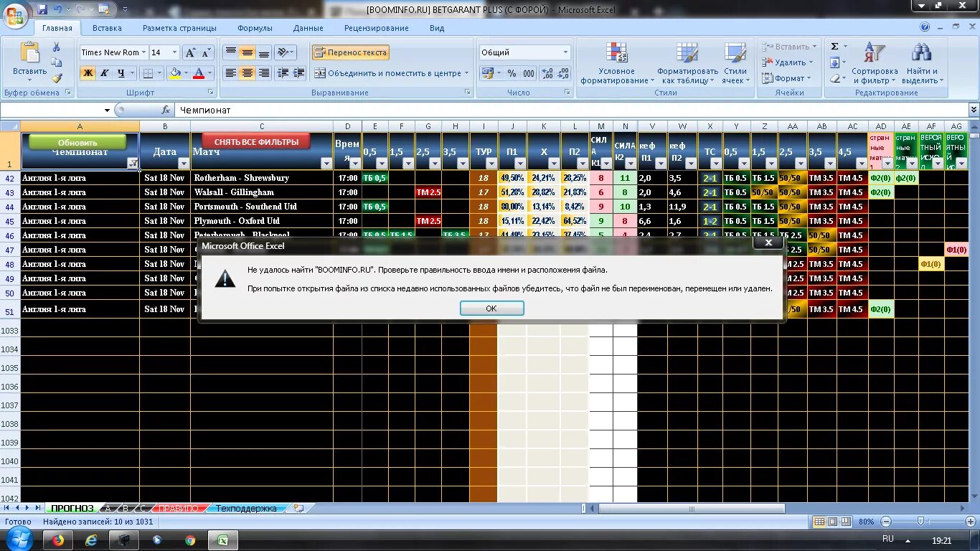Open Форматировать как таблицу gallery
This screenshot has height=551, width=980.
pos(687,63)
